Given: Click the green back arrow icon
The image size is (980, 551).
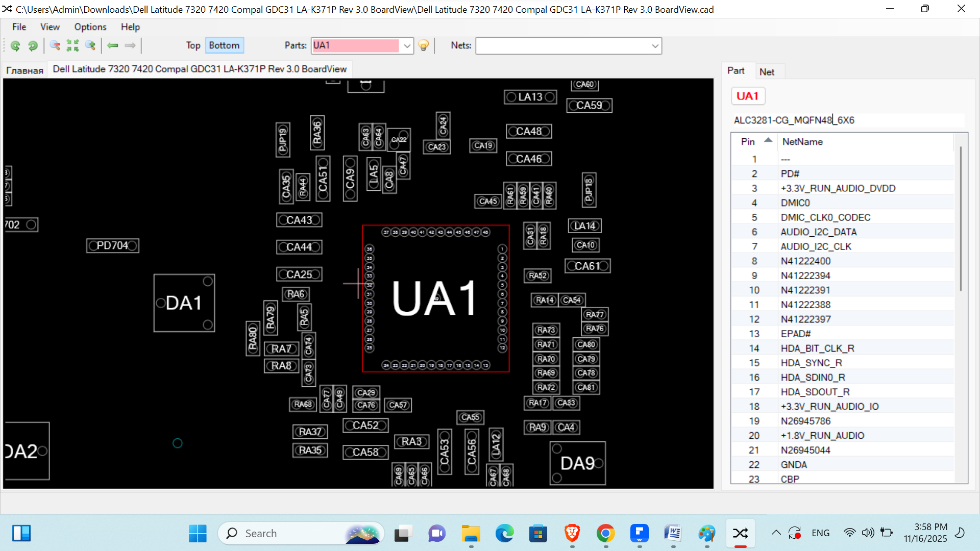Looking at the screenshot, I should point(113,46).
